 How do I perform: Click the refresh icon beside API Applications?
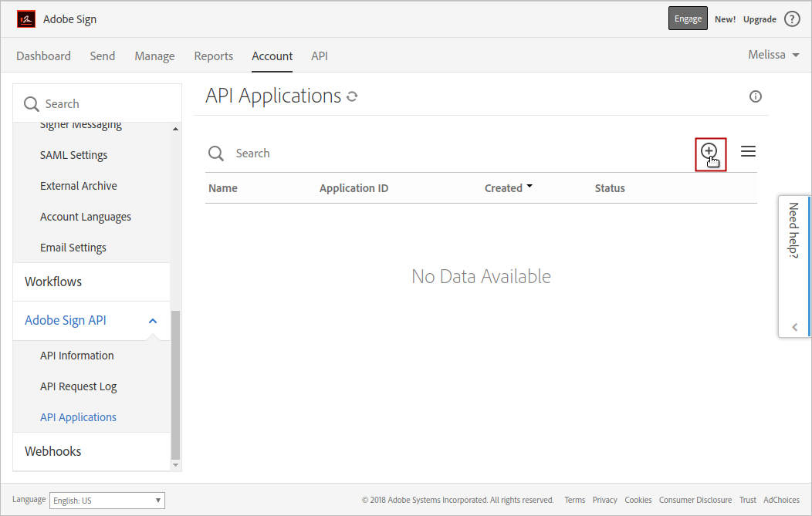coord(352,97)
